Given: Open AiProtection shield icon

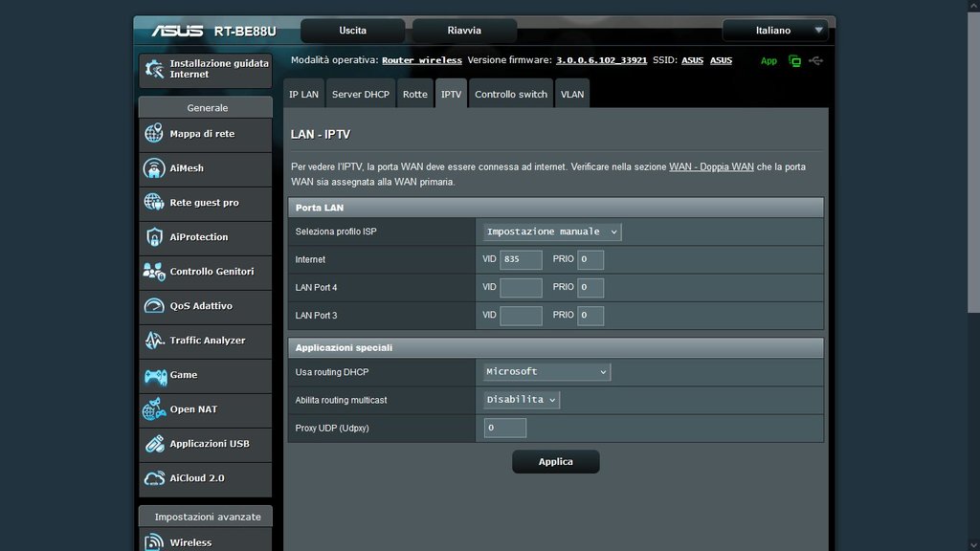Looking at the screenshot, I should click(x=154, y=237).
